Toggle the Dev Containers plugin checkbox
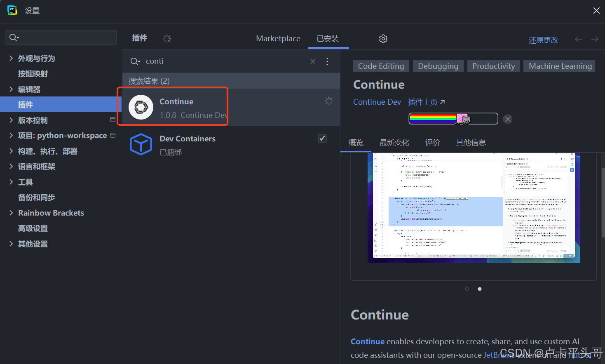 point(322,139)
